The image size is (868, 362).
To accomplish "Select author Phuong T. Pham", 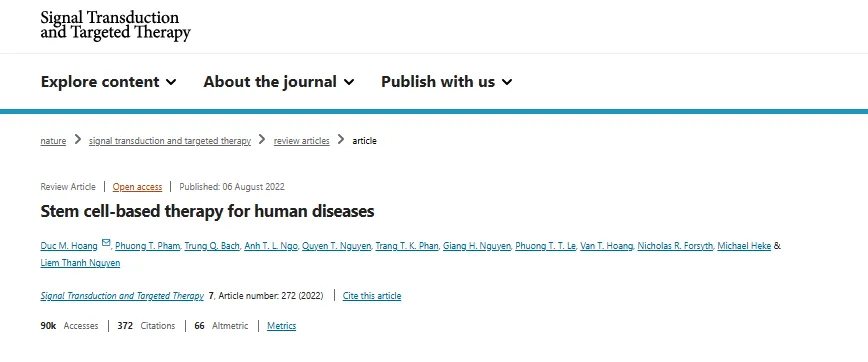I will [147, 246].
